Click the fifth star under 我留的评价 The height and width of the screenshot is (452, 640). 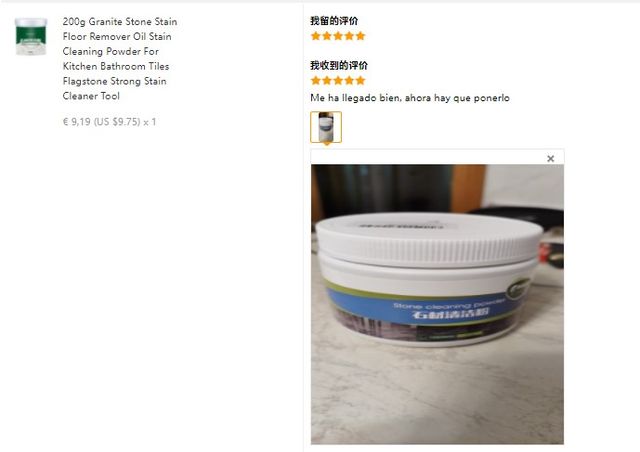tap(360, 36)
